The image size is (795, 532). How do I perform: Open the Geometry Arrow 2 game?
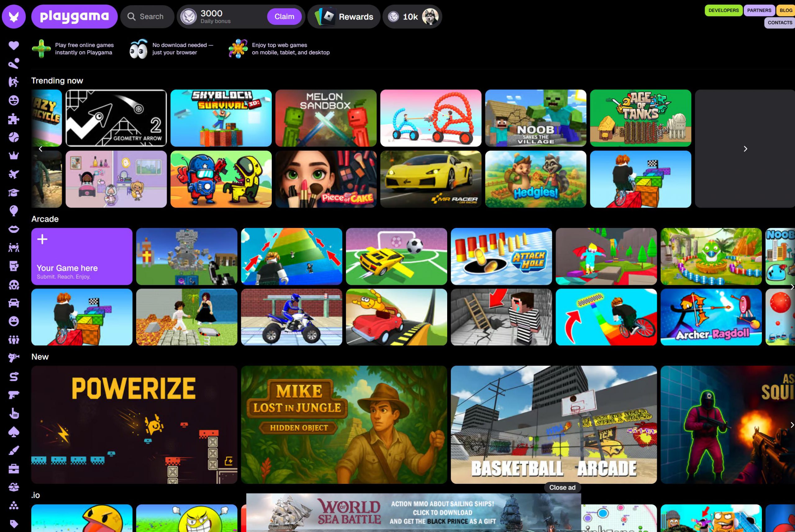[x=116, y=118]
